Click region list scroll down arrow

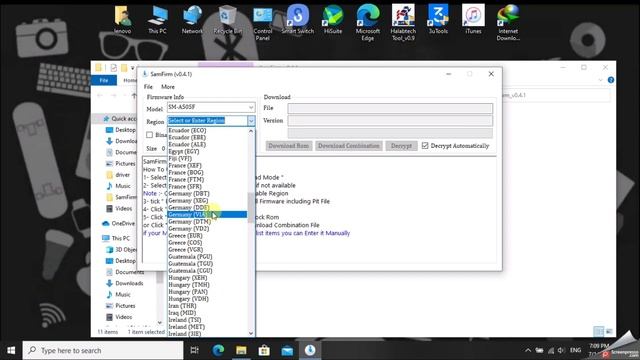click(x=251, y=333)
